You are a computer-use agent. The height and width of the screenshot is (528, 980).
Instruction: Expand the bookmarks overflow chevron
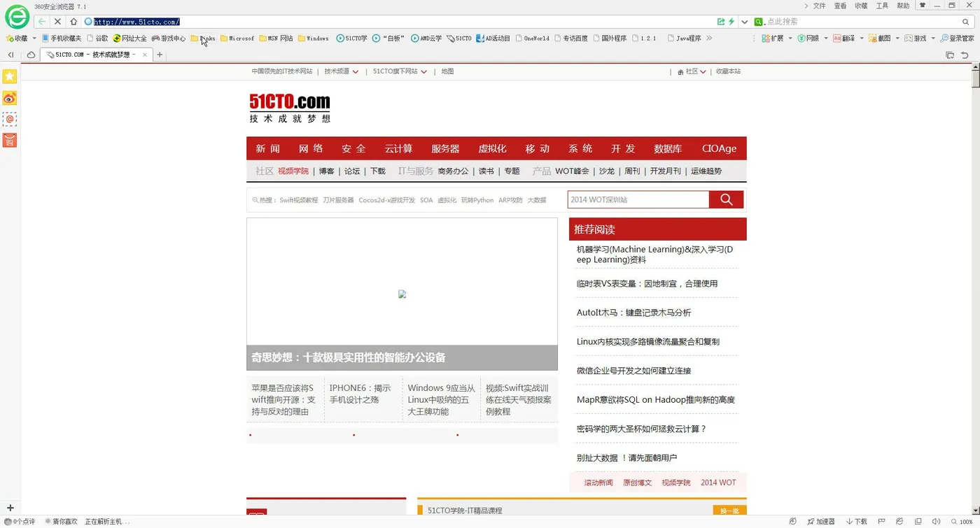coord(709,38)
